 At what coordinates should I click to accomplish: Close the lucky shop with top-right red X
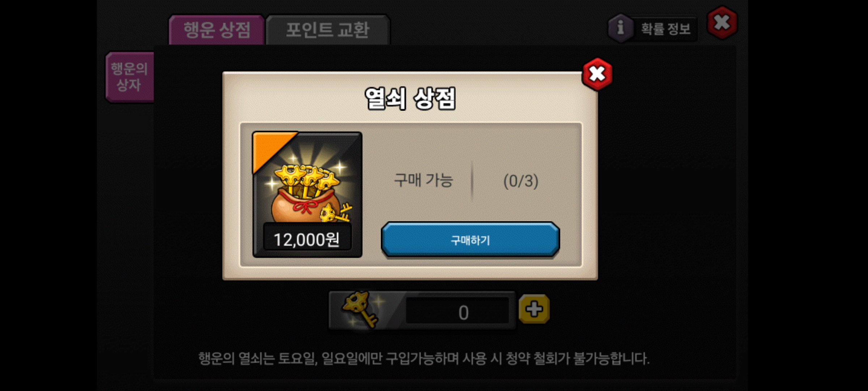point(722,22)
